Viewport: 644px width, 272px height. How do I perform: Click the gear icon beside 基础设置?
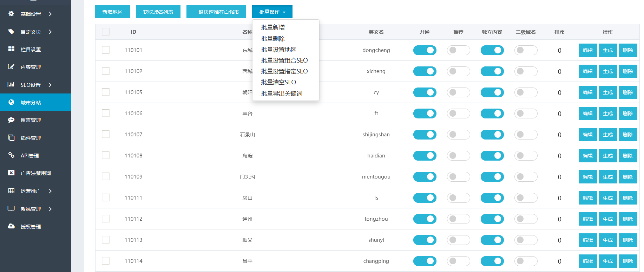(11, 14)
